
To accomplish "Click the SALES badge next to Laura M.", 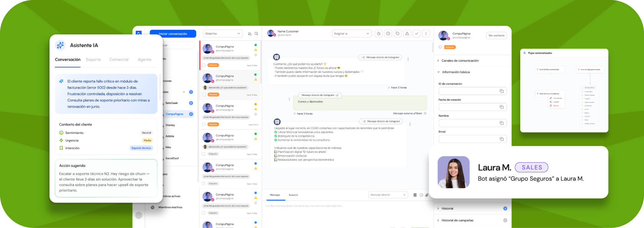I will click(x=532, y=167).
